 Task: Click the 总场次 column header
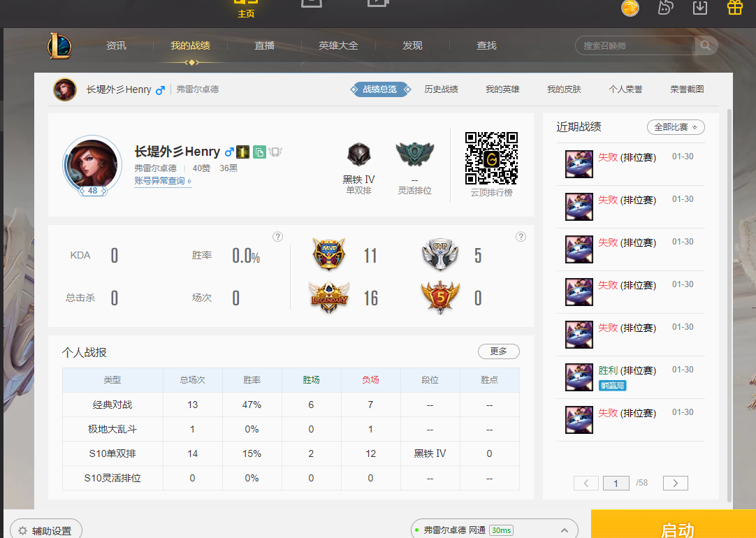tap(192, 380)
